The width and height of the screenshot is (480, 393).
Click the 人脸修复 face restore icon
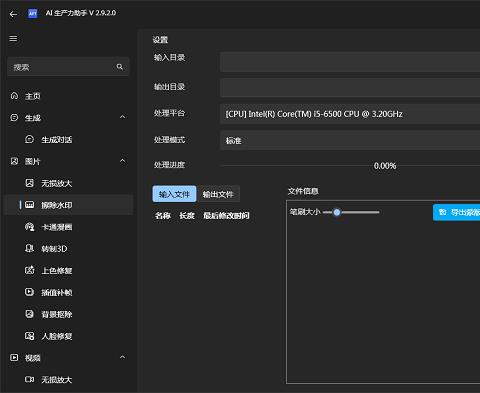click(29, 336)
